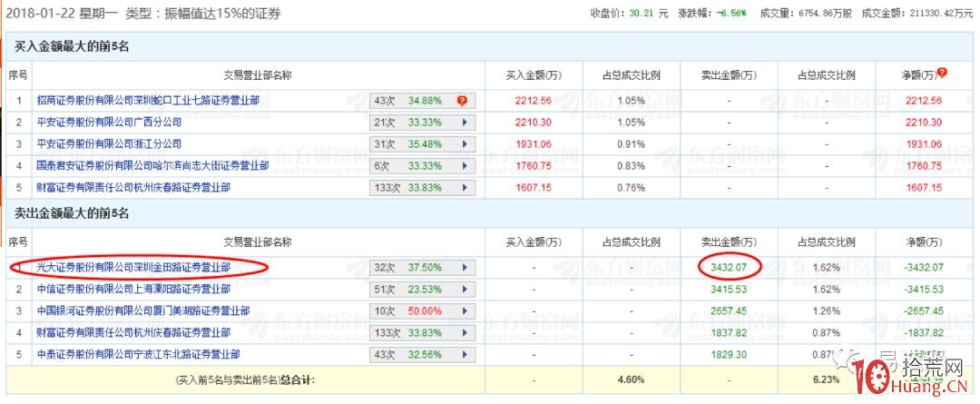Open 中信证券上海溧阳路证券营业部 link
Screen dimensions: 980x404
point(133,289)
